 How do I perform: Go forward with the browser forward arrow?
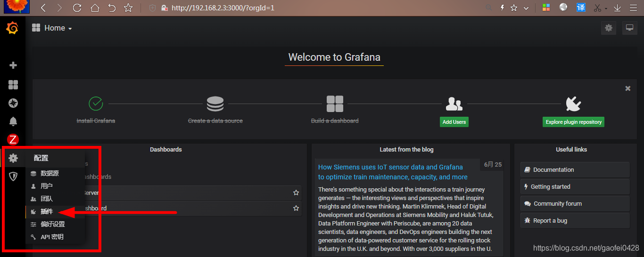pyautogui.click(x=59, y=8)
